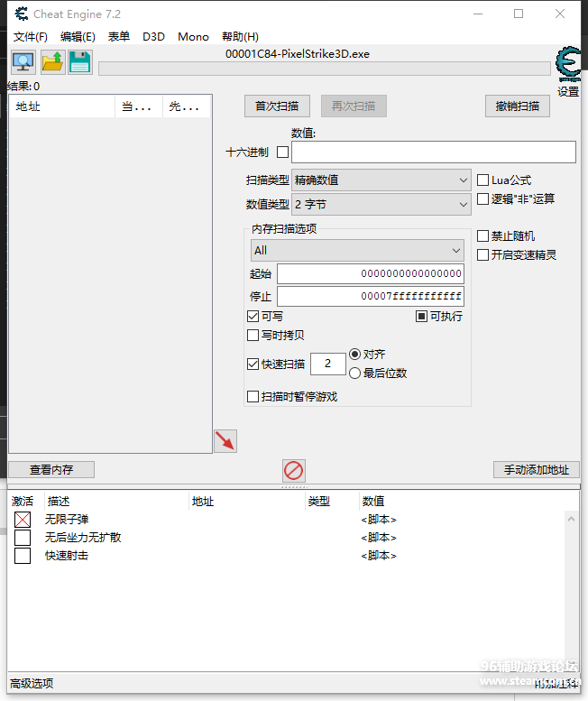Toggle writable memory checkbox
Image resolution: width=588 pixels, height=701 pixels.
point(253,317)
